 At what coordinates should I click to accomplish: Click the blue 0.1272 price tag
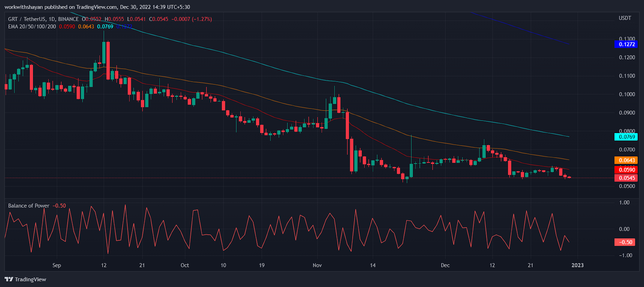[626, 44]
